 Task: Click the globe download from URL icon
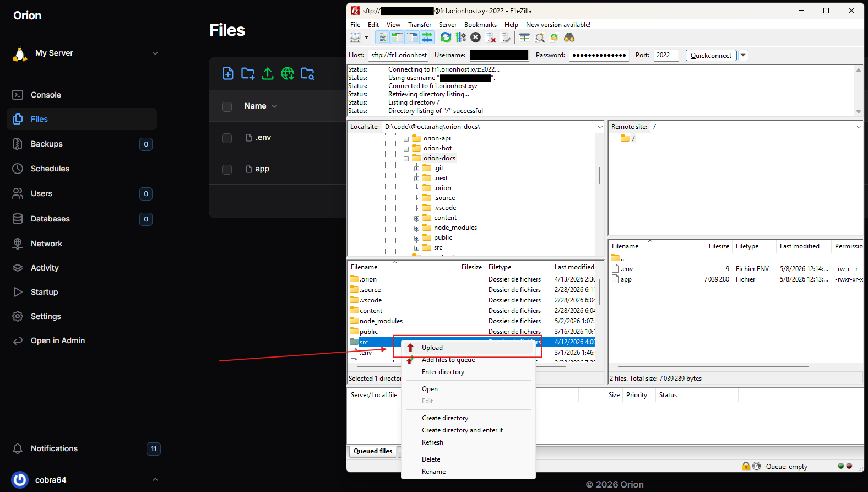click(287, 73)
